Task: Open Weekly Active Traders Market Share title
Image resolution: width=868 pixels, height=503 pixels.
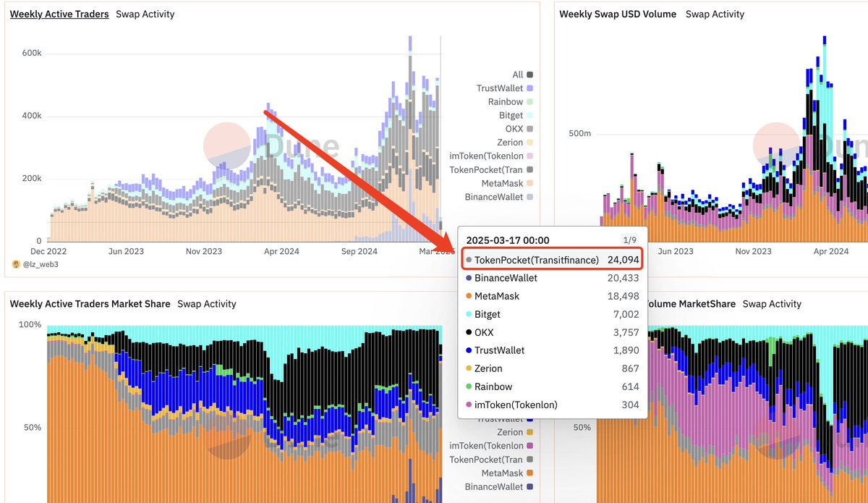Action: pos(90,303)
